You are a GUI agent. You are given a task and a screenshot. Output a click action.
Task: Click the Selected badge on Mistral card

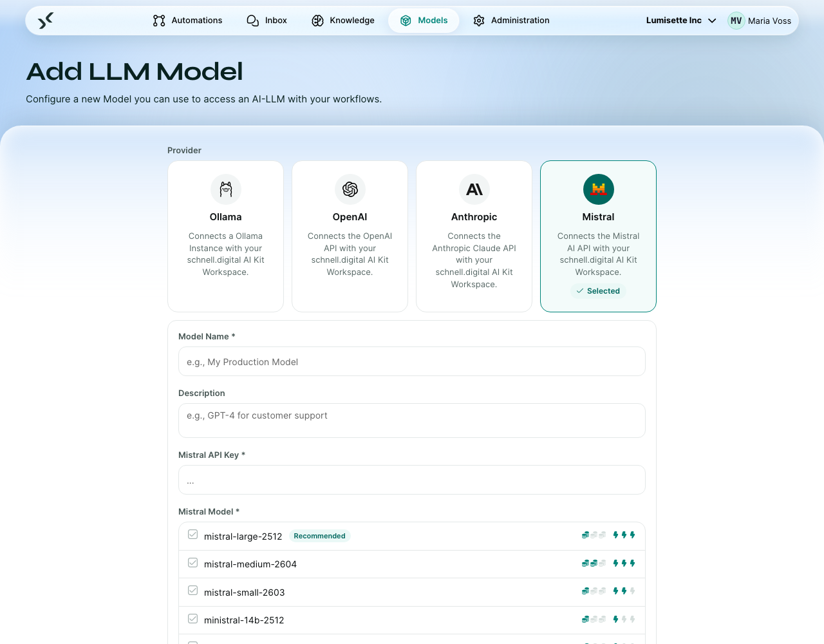coord(599,291)
